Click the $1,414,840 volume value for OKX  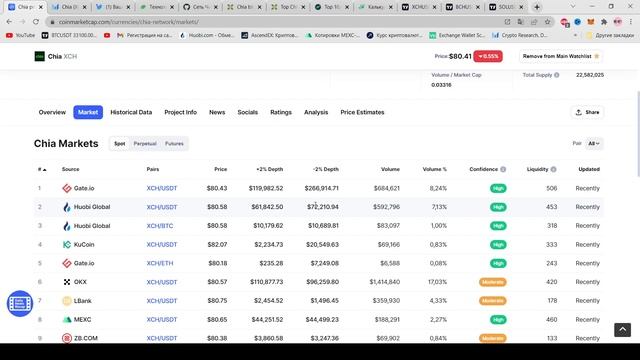pos(384,282)
